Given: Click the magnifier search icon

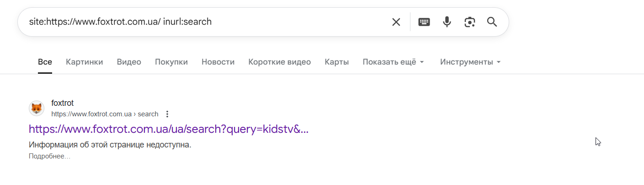Looking at the screenshot, I should (492, 22).
